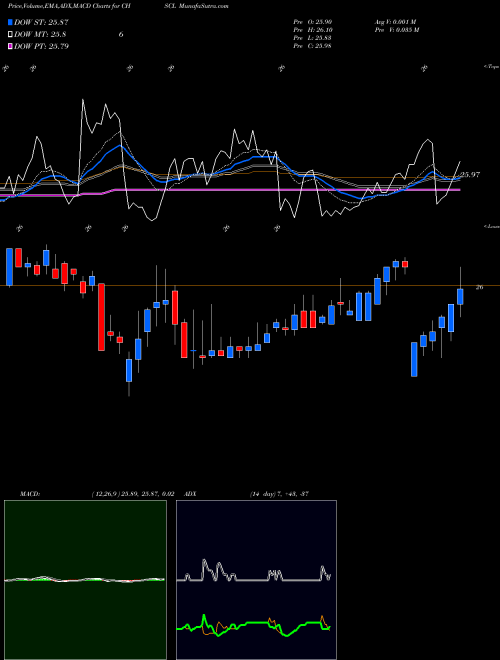Click the 26 price level label
Screen dimensions: 500x660
[x=479, y=287]
